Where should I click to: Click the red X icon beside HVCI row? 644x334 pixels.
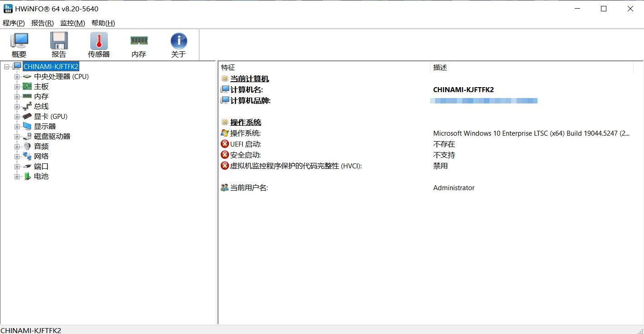click(225, 166)
